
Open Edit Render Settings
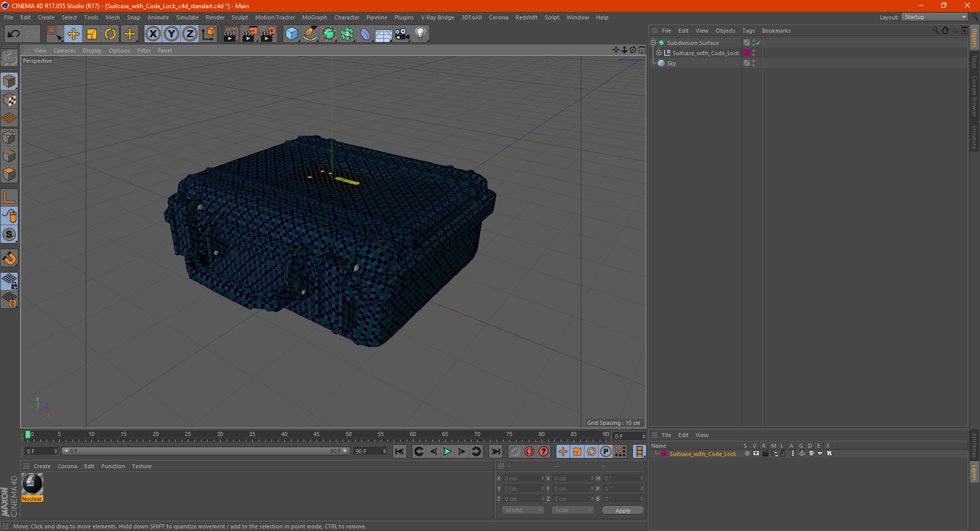pyautogui.click(x=268, y=34)
